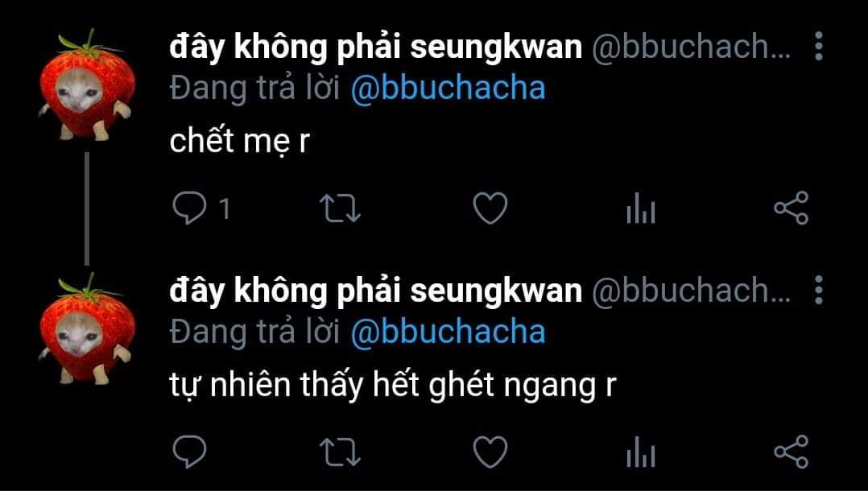Viewport: 868px width, 491px height.
Task: Open the menu for the "tự nhiên thấy hết ghét" tweet
Action: (819, 290)
